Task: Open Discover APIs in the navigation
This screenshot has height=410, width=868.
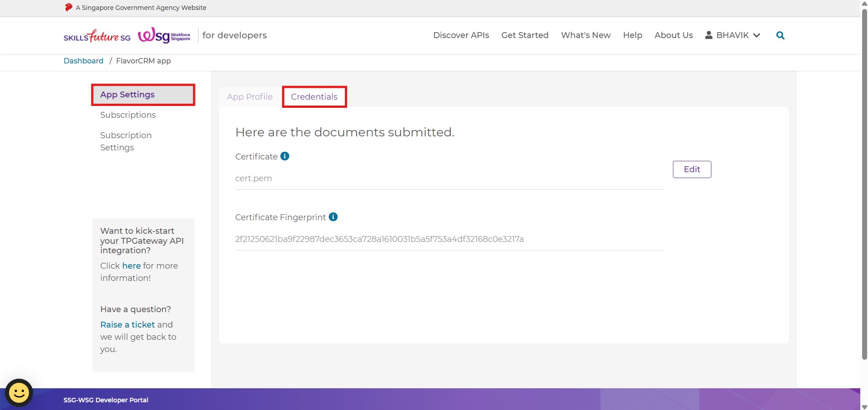Action: 461,35
